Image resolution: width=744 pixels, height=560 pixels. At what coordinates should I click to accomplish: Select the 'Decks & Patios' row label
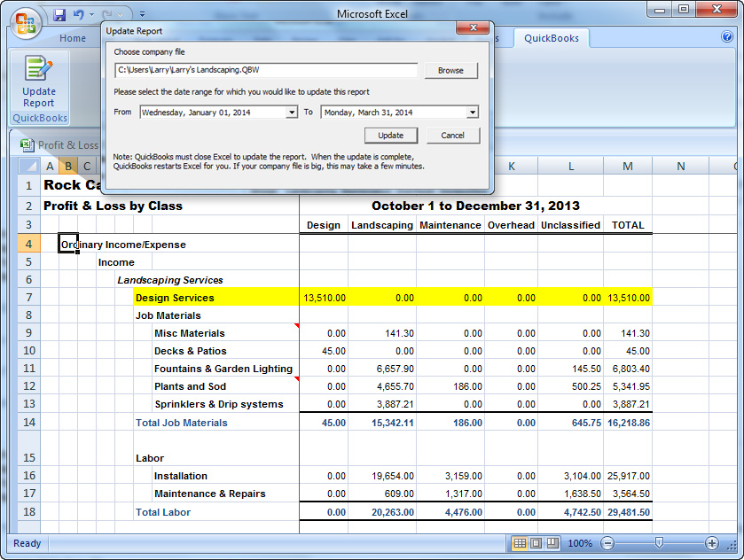[191, 352]
